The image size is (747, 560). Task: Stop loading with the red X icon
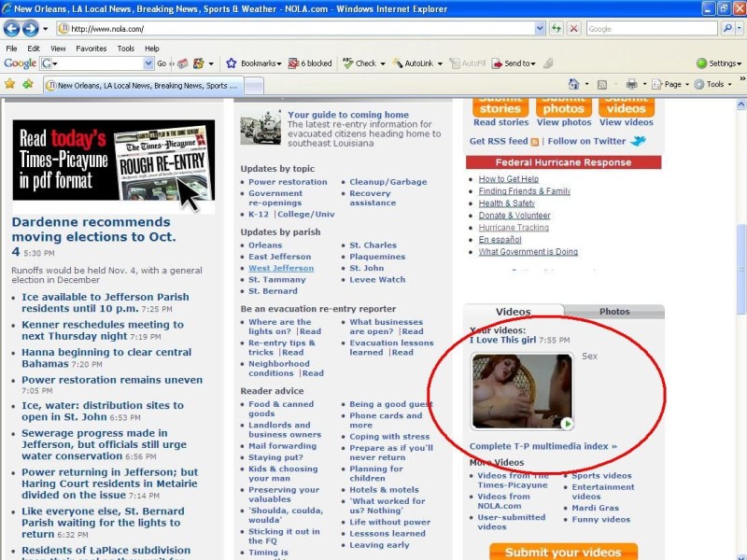tap(574, 29)
